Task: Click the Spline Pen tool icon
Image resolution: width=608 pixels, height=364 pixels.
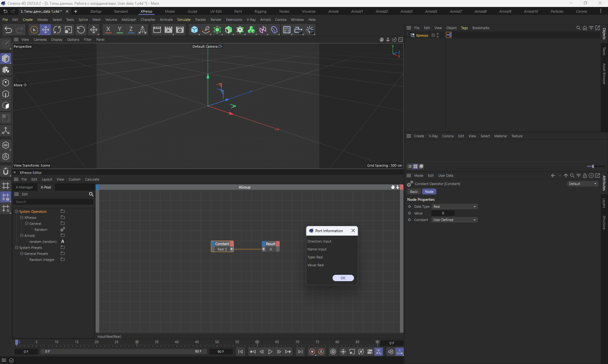Action: pyautogui.click(x=206, y=30)
